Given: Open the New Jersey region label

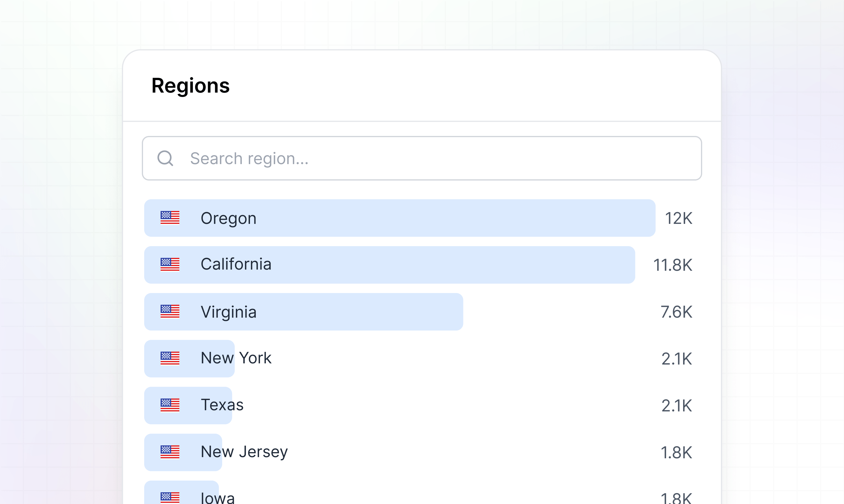Looking at the screenshot, I should 244,452.
